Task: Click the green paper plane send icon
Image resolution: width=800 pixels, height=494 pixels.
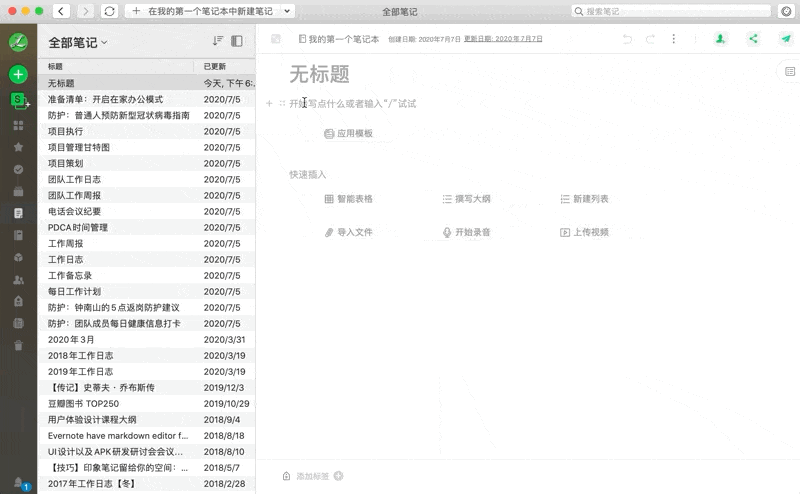Action: (786, 38)
